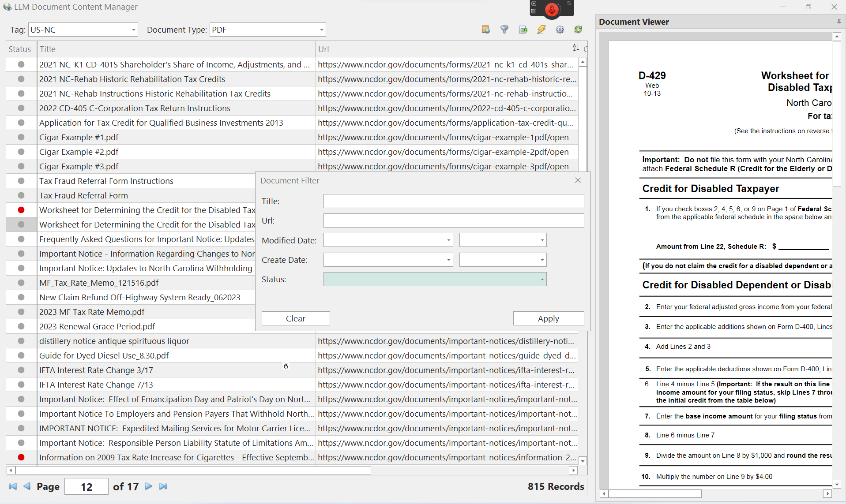The width and height of the screenshot is (846, 504).
Task: Focus the Title field in Document Filter
Action: (454, 201)
